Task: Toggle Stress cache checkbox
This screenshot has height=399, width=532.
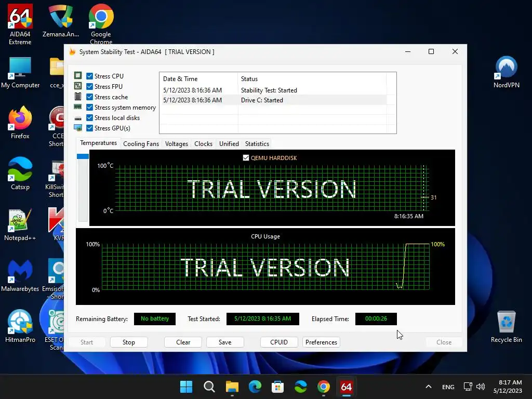Action: [x=89, y=97]
